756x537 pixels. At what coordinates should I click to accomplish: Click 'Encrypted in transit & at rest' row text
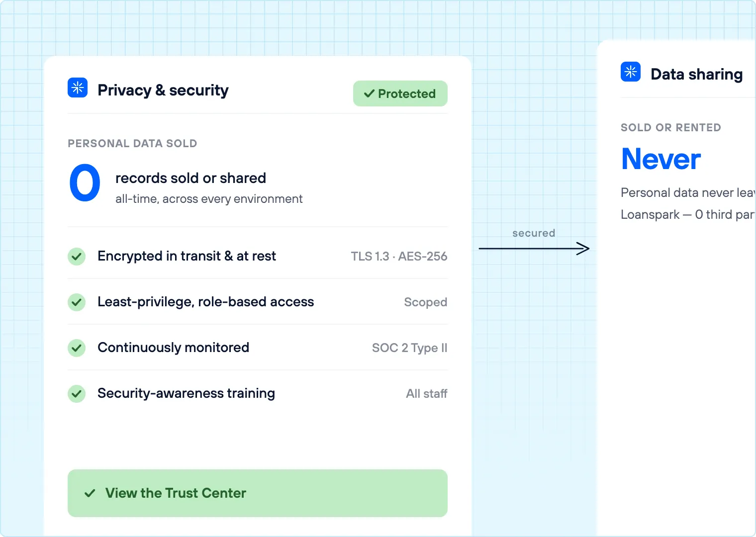coord(187,256)
